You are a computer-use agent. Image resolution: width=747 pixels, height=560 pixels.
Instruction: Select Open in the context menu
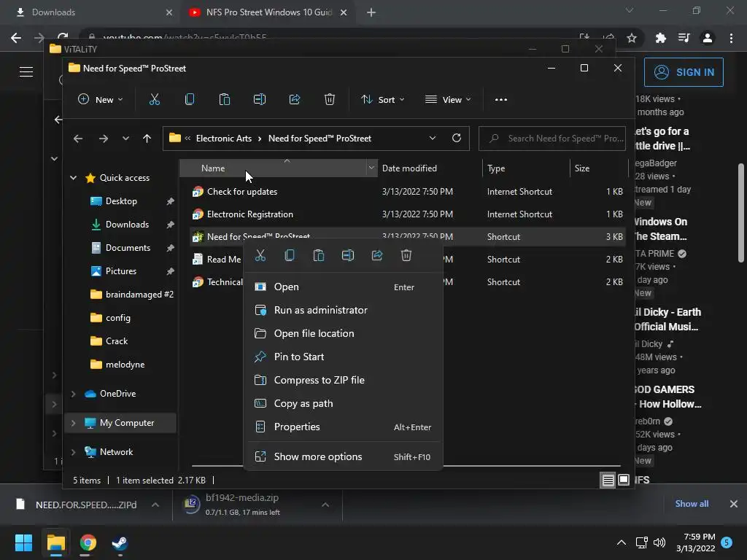(343, 287)
